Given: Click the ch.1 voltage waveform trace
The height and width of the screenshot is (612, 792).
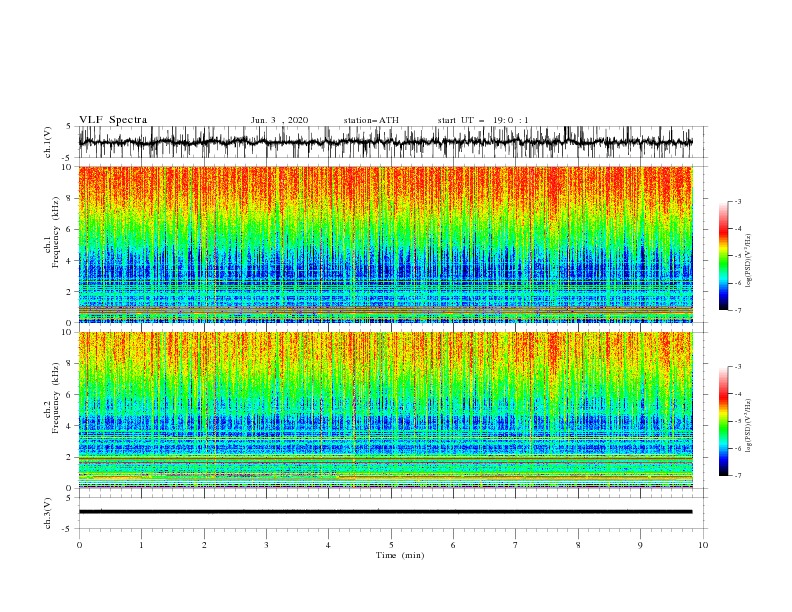Looking at the screenshot, I should pyautogui.click(x=385, y=142).
